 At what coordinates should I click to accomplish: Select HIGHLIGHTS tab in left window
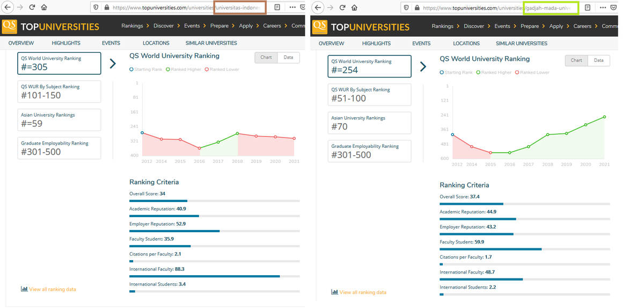click(66, 43)
